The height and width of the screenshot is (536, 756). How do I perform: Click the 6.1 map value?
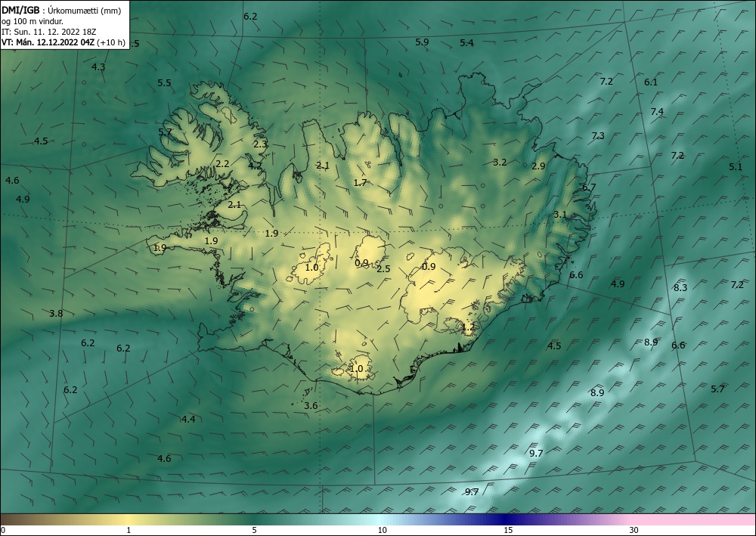pos(651,82)
